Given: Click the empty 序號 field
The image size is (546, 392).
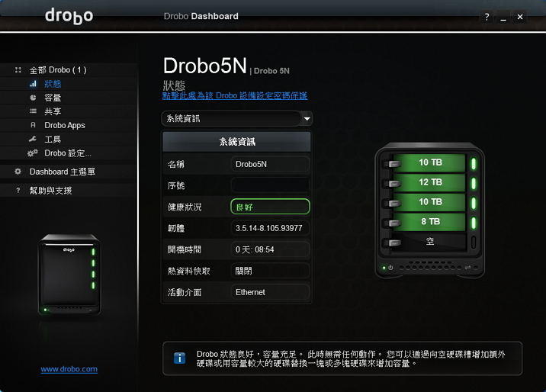Looking at the screenshot, I should 270,185.
